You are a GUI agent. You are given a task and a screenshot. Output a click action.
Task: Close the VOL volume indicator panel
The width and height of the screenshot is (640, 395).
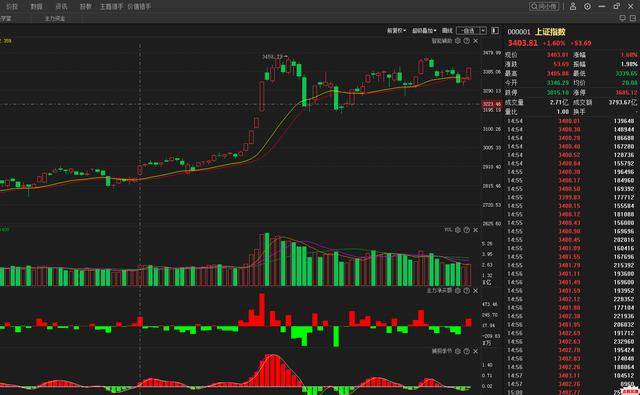476,230
